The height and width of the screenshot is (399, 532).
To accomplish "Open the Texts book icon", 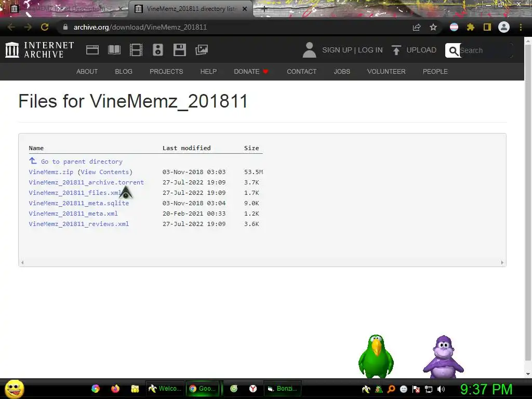I will point(114,50).
